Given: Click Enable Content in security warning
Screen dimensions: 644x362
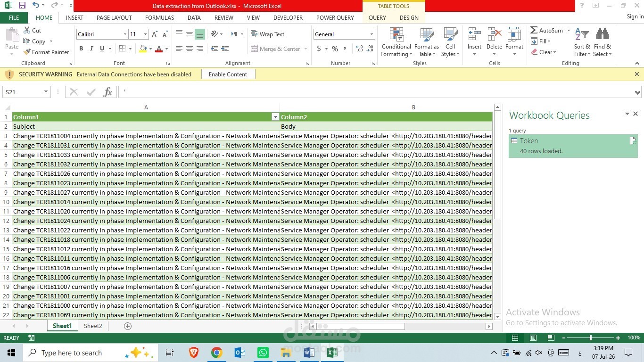Looking at the screenshot, I should point(228,74).
